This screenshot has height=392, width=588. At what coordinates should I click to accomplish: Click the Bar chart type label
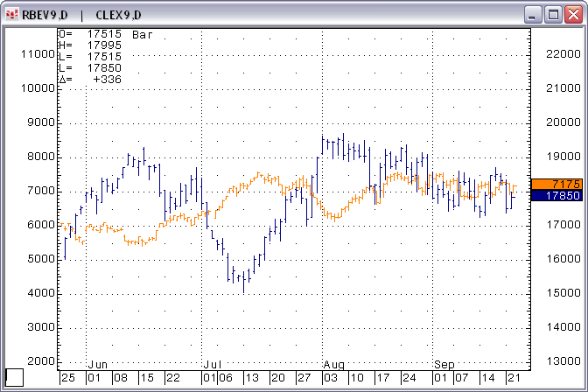coord(142,34)
